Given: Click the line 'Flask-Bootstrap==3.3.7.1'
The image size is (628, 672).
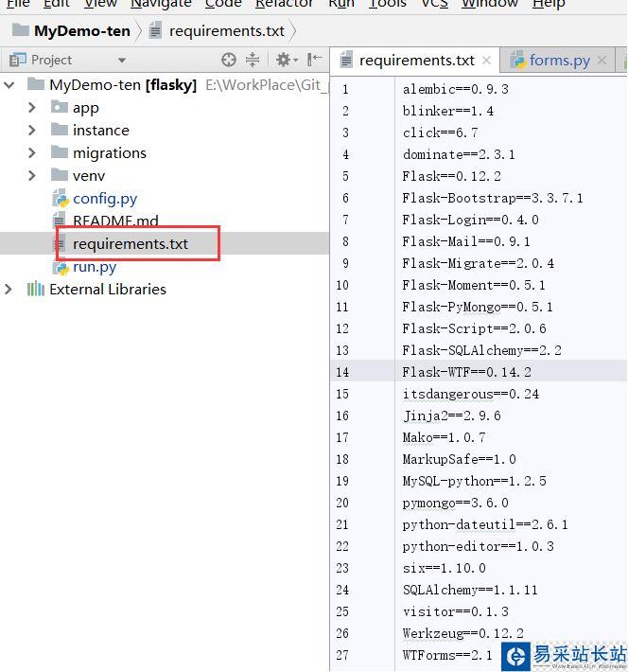Looking at the screenshot, I should click(x=493, y=198).
